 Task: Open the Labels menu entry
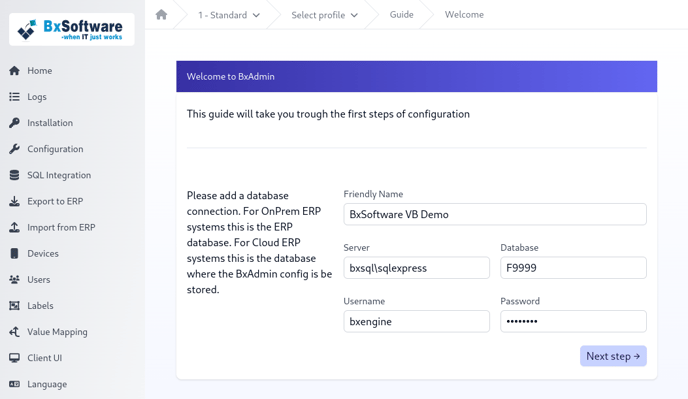40,306
